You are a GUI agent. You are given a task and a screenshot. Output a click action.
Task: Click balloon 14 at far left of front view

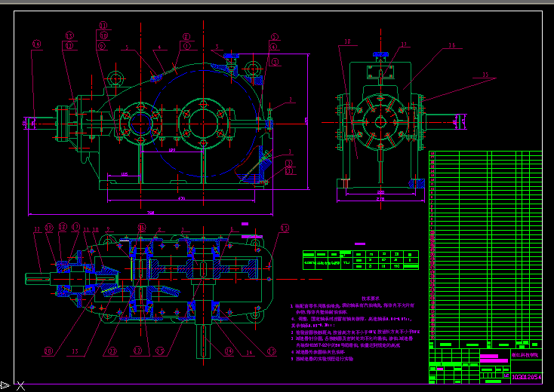[35, 44]
